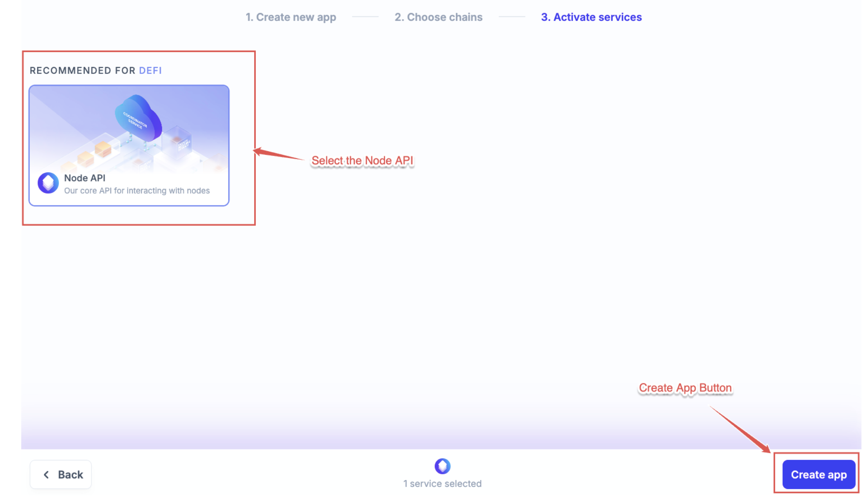Click the DEFI category link
The image size is (868, 500).
click(150, 71)
